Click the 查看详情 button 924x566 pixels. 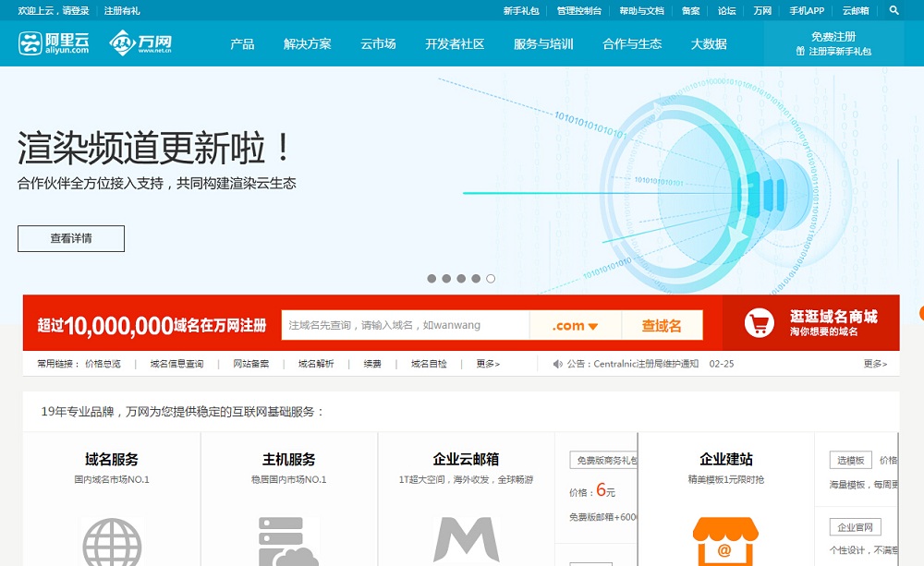pos(71,238)
